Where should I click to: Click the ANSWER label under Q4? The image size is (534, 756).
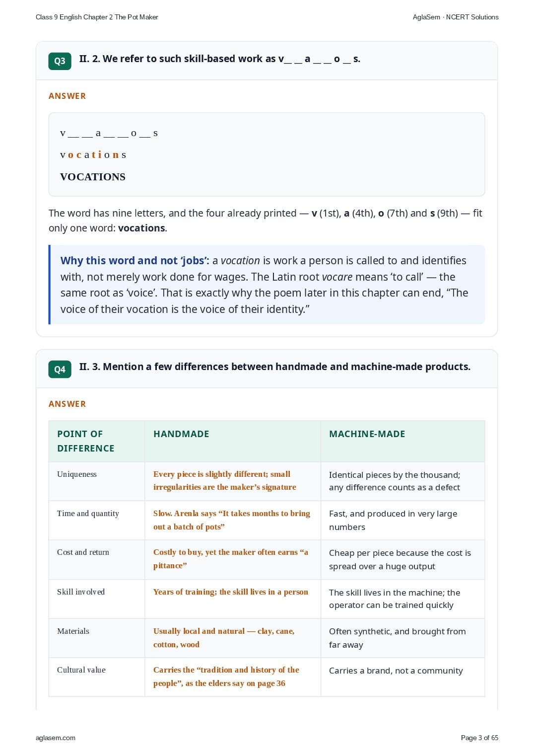(x=67, y=404)
